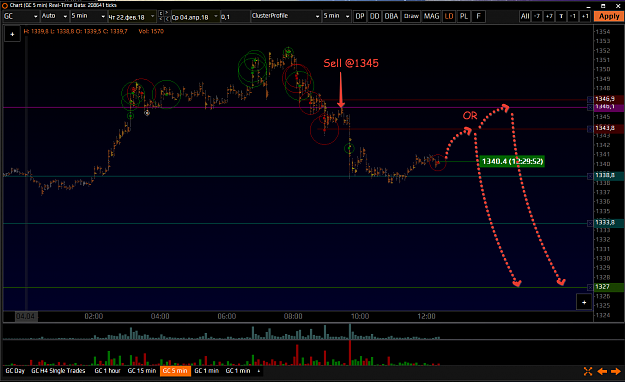Toggle the F button
Image resolution: width=625 pixels, height=382 pixels.
(x=478, y=16)
